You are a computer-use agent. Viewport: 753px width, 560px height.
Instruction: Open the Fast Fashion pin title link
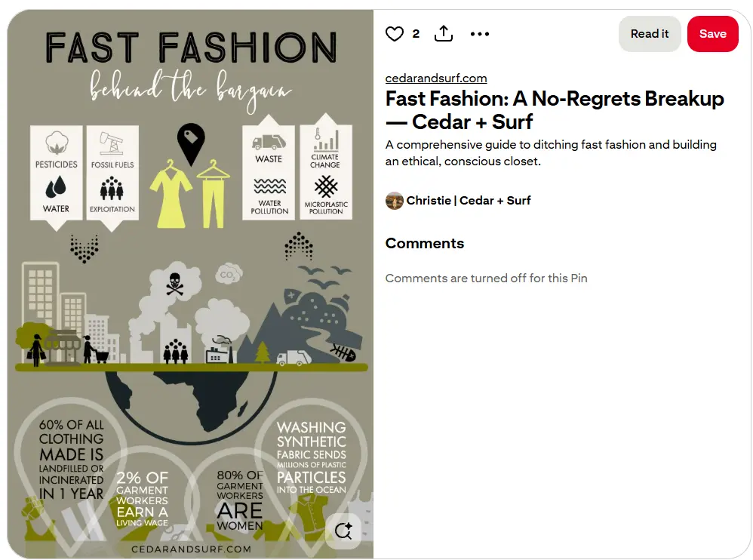pyautogui.click(x=554, y=109)
